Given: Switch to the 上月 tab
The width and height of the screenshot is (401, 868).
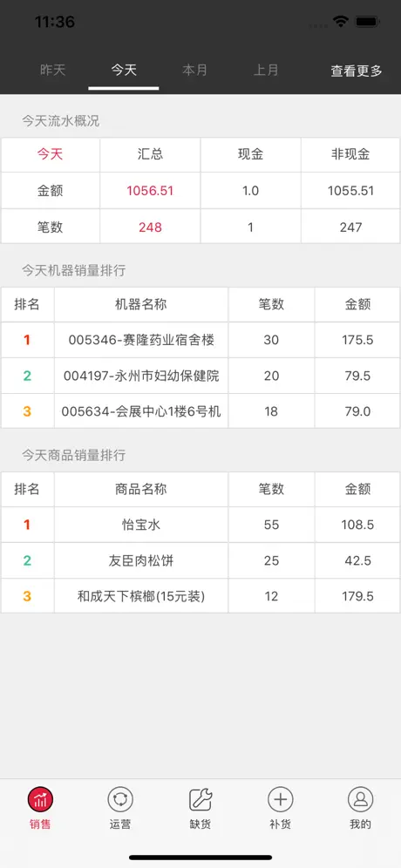Looking at the screenshot, I should click(x=266, y=71).
